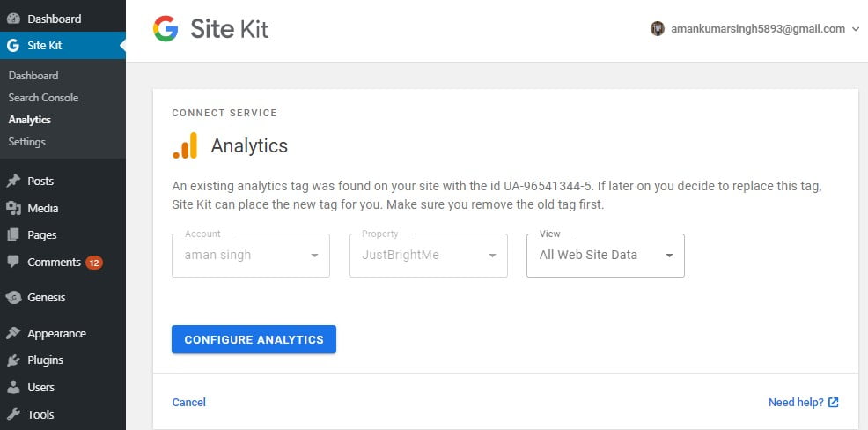
Task: Click the Tools wrench icon
Action: point(13,414)
